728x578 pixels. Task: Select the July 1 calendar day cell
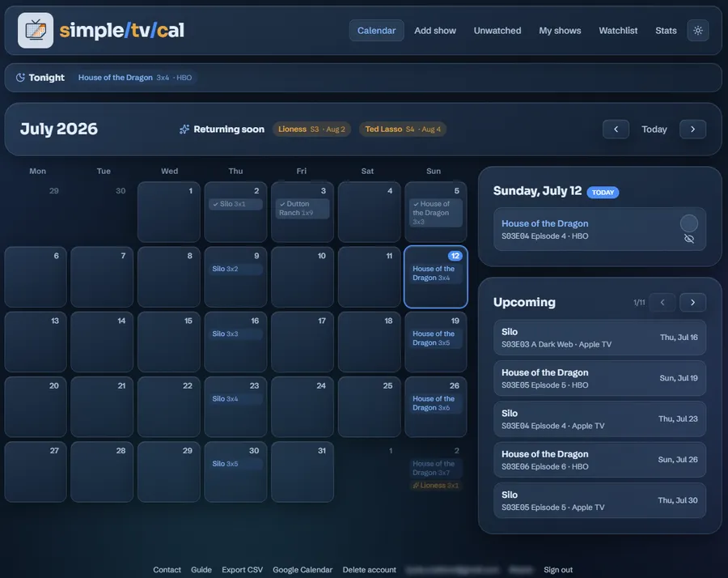pos(169,212)
